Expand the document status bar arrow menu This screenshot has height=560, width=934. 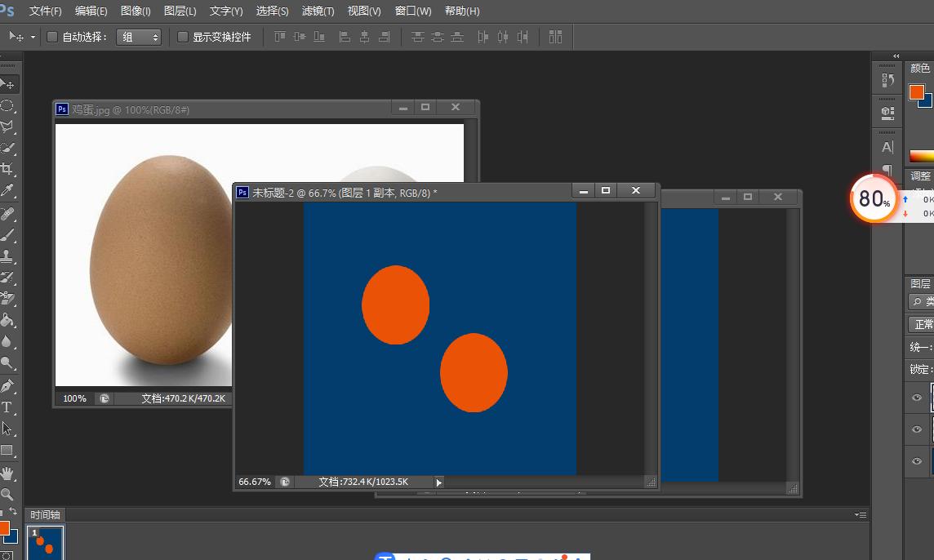(x=438, y=482)
